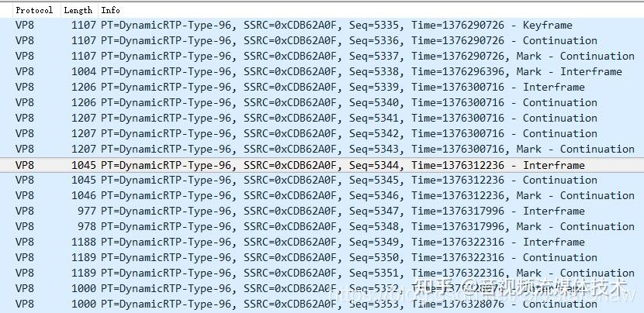
Task: Select Mark Continuation packet Seq=5351
Action: click(x=322, y=273)
